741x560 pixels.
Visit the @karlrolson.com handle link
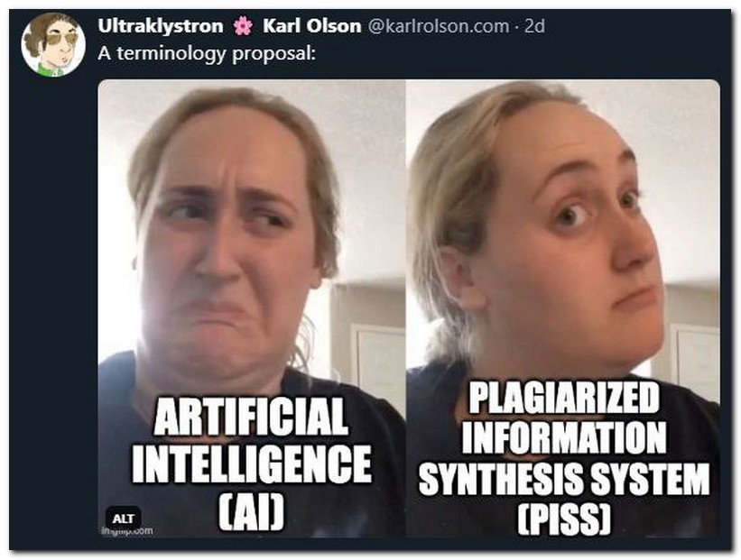pos(438,26)
